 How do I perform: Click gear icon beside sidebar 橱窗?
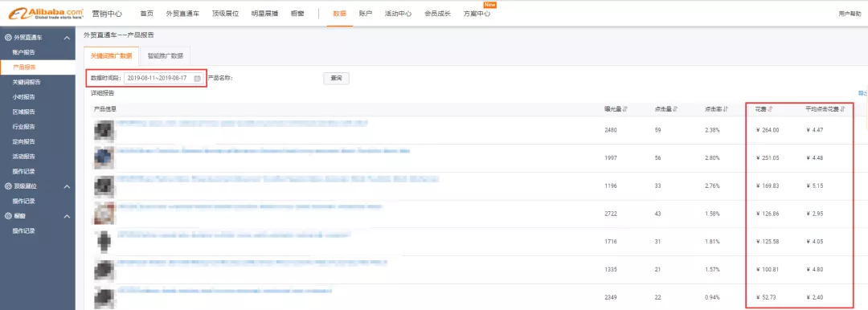(8, 216)
